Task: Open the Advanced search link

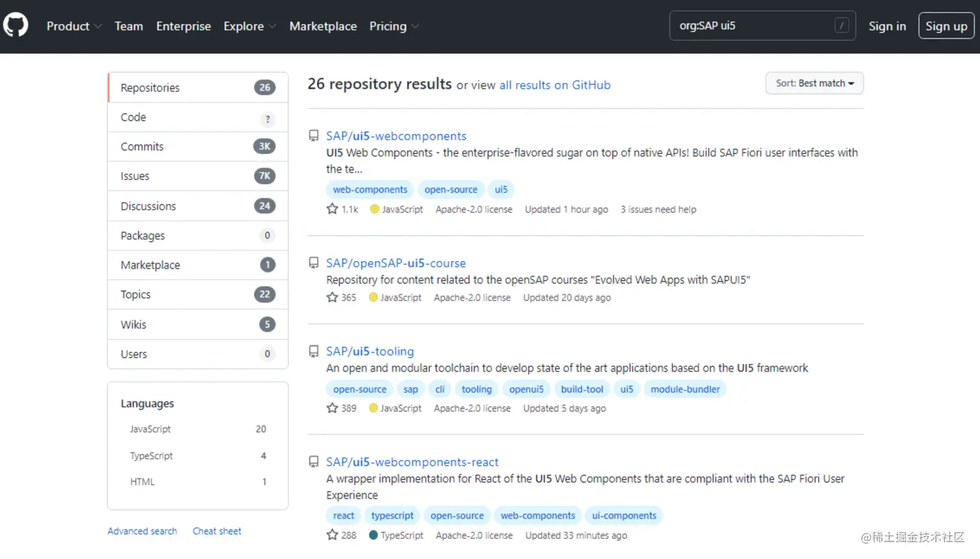Action: [142, 531]
